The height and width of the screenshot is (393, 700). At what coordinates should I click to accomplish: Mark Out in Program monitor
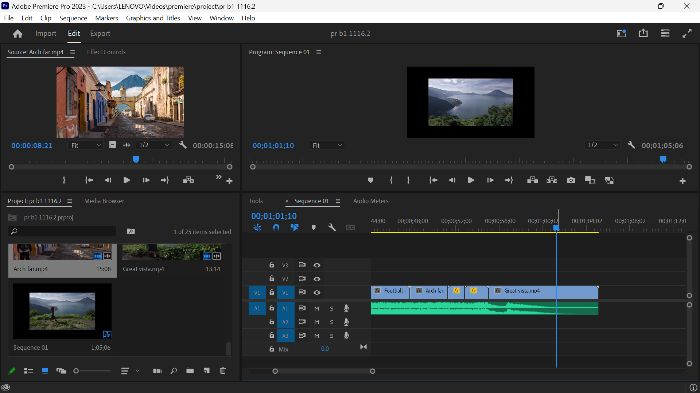click(x=408, y=180)
